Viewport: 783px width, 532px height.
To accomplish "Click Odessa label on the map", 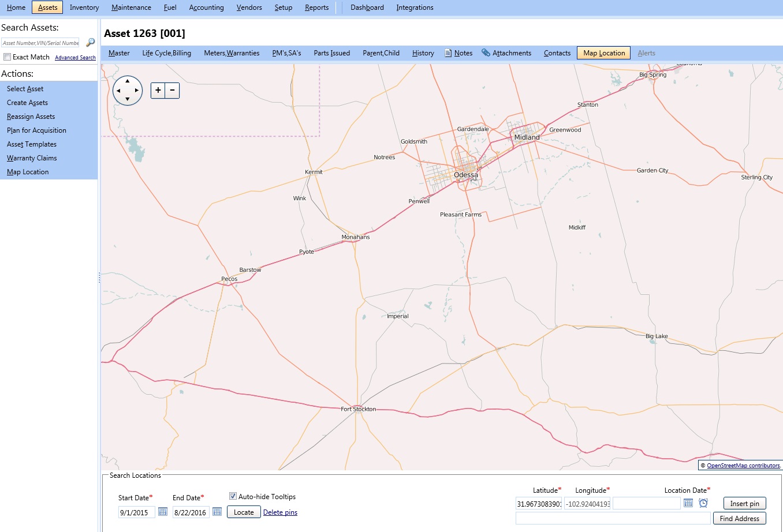I will pos(466,175).
